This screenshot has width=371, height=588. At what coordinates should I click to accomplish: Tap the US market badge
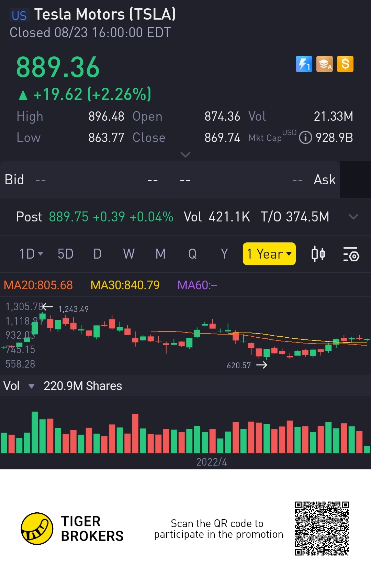19,15
